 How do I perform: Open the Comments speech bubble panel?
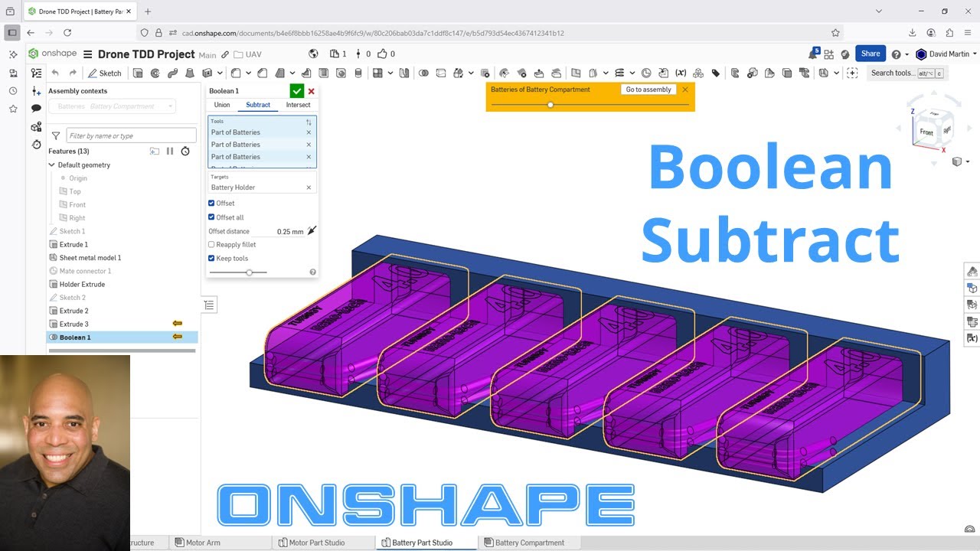tap(36, 109)
